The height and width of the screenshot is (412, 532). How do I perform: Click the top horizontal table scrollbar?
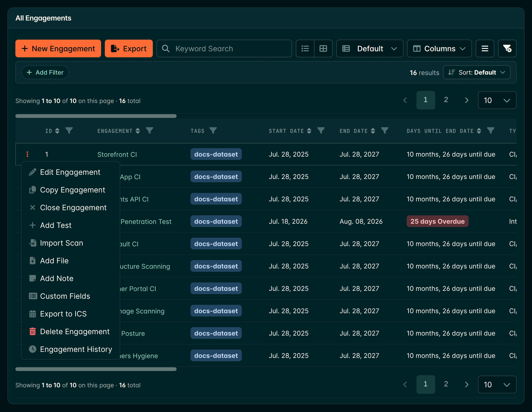[x=96, y=116]
